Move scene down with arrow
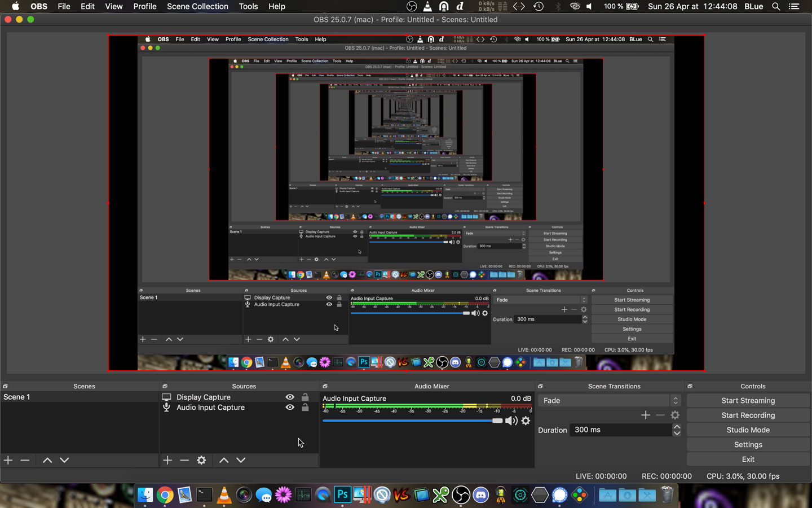Image resolution: width=812 pixels, height=508 pixels. pos(64,460)
